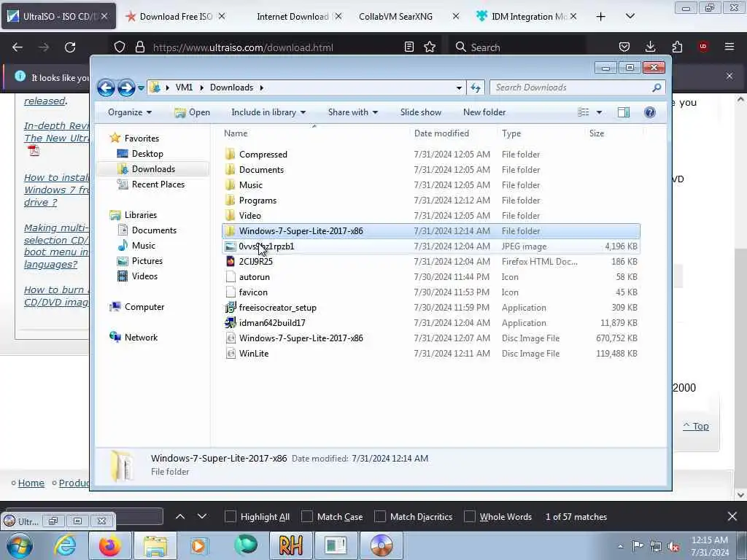Change your view icon in Explorer toolbar

click(584, 112)
